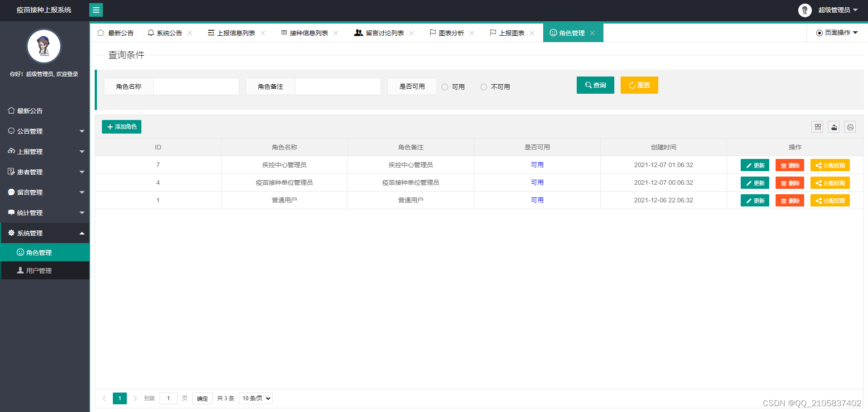Go to next page arrow
Viewport: 868px width, 412px height.
(x=135, y=398)
